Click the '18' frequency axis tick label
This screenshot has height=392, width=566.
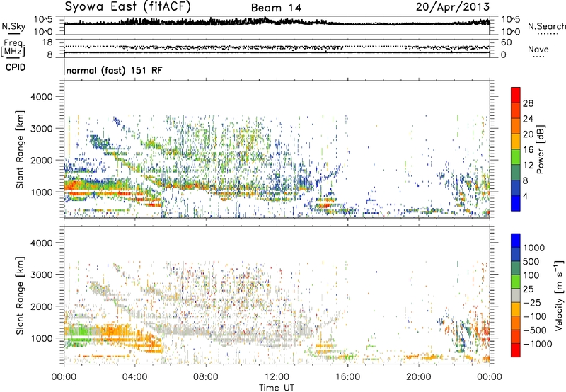(x=47, y=42)
